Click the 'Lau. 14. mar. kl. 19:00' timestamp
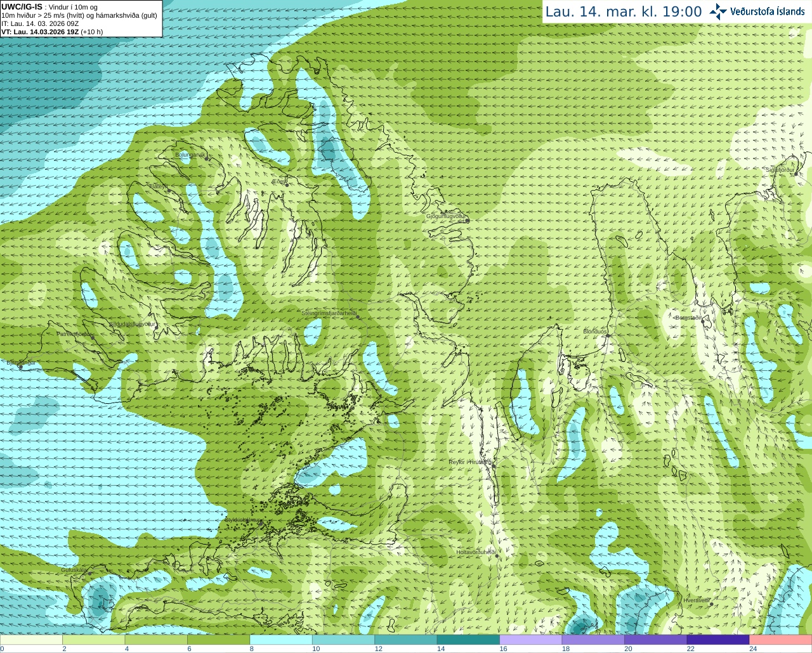Screen dimensions: 812x653 [x=624, y=12]
